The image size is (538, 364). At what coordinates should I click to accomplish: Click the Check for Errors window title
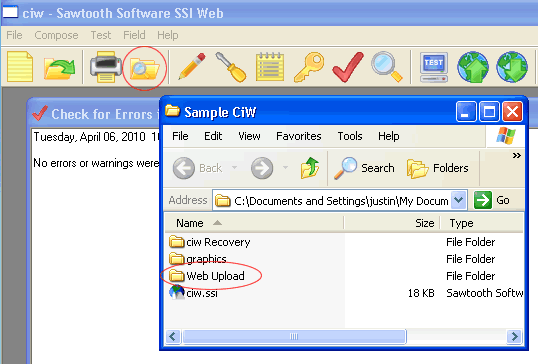point(104,114)
